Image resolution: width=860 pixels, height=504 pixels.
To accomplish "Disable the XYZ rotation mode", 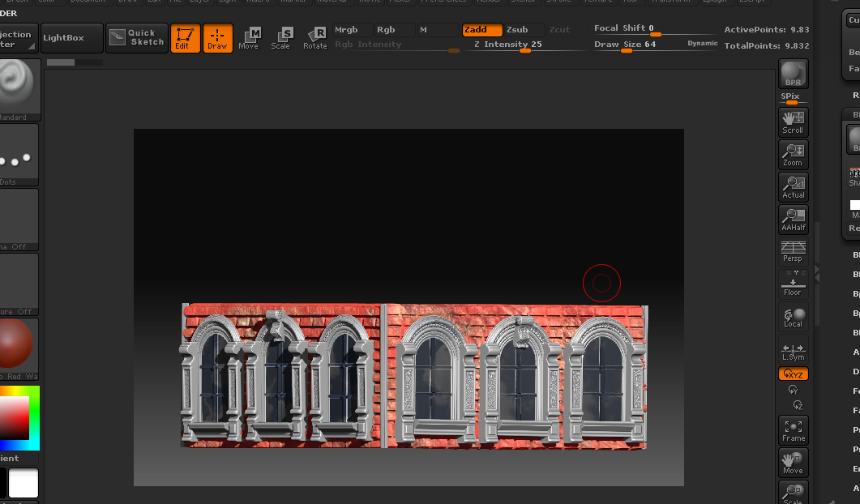I will click(x=793, y=374).
